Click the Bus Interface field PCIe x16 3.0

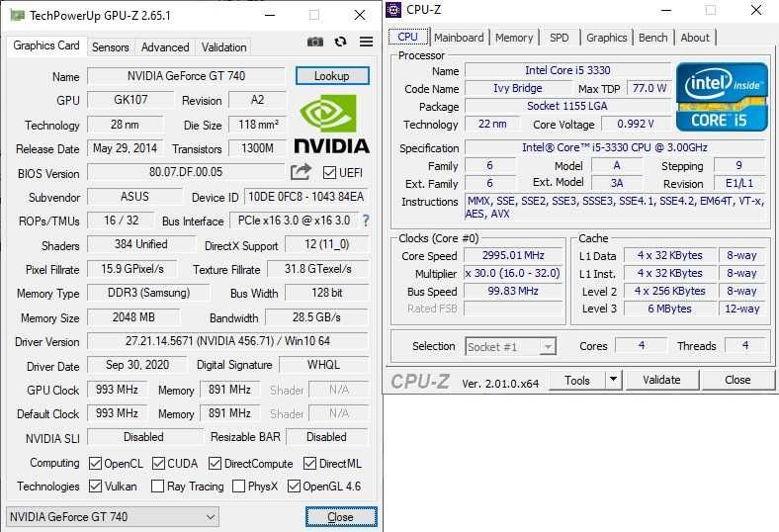(295, 221)
